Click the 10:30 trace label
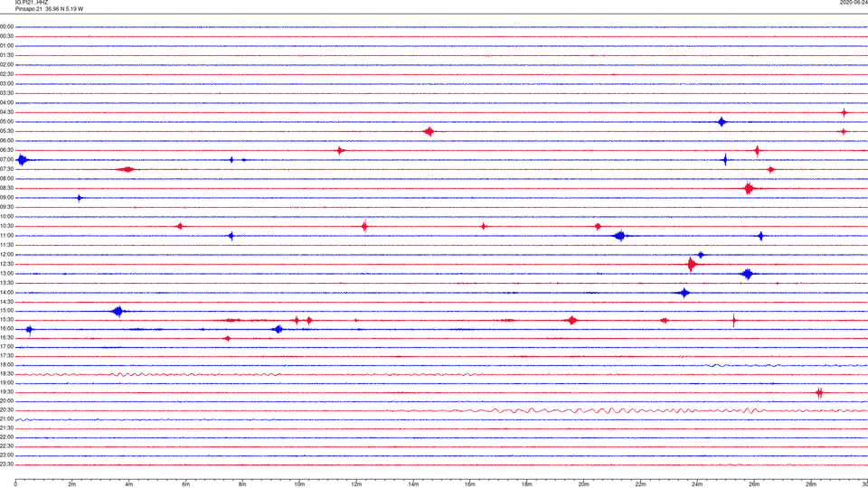868x488 pixels. tap(6, 226)
